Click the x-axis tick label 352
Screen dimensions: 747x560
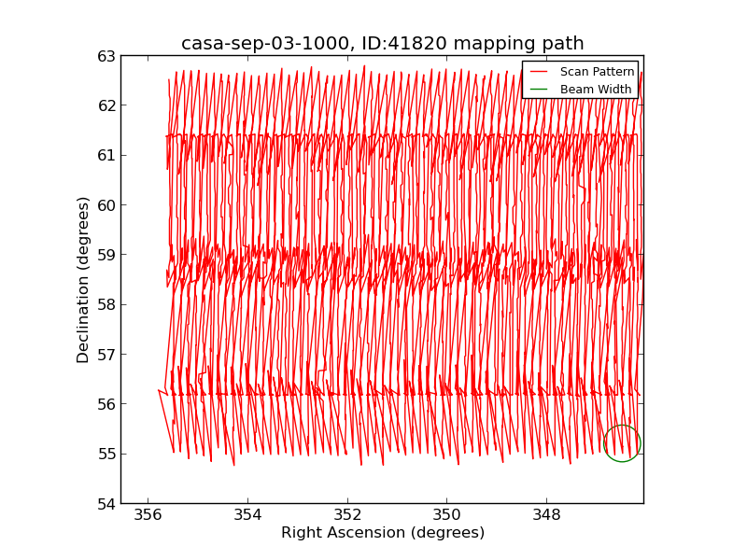tap(347, 515)
